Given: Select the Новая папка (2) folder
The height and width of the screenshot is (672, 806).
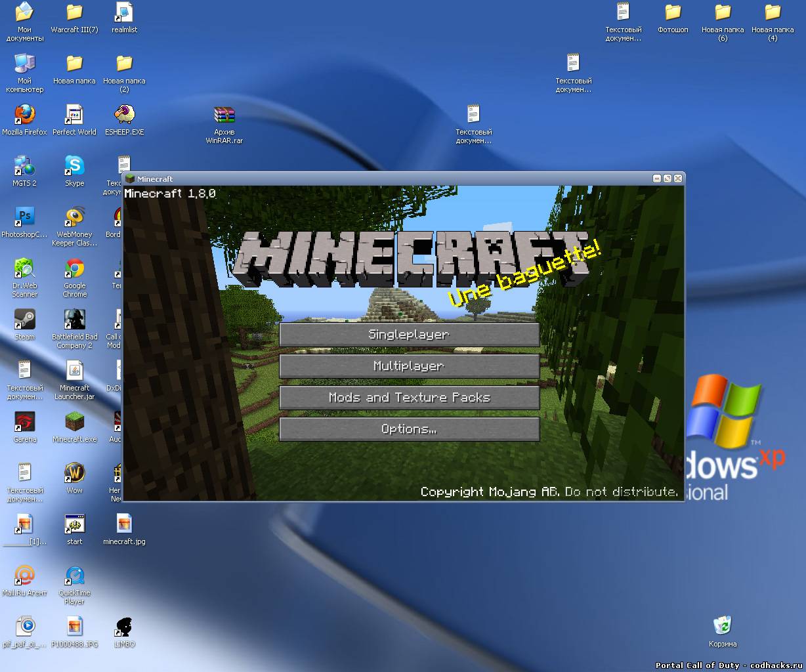Looking at the screenshot, I should point(124,63).
